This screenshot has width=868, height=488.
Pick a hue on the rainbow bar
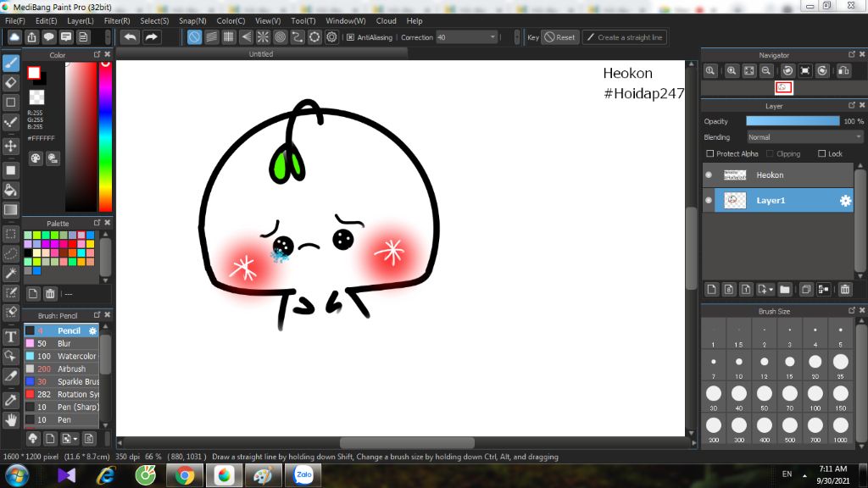(105, 136)
